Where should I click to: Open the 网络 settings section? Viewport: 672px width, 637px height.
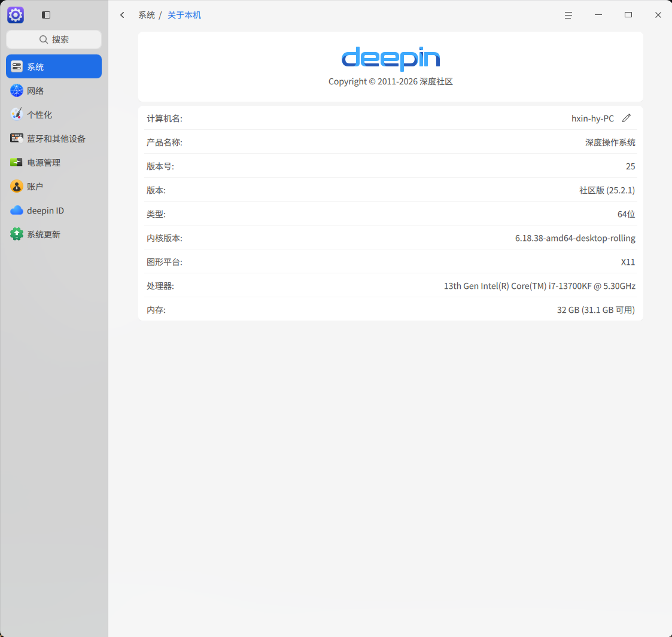click(x=54, y=90)
